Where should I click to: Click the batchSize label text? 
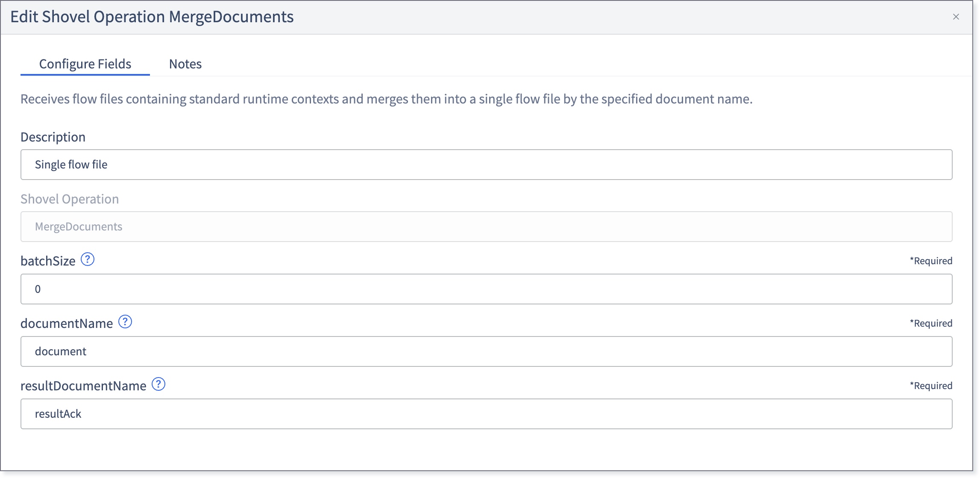(x=48, y=261)
